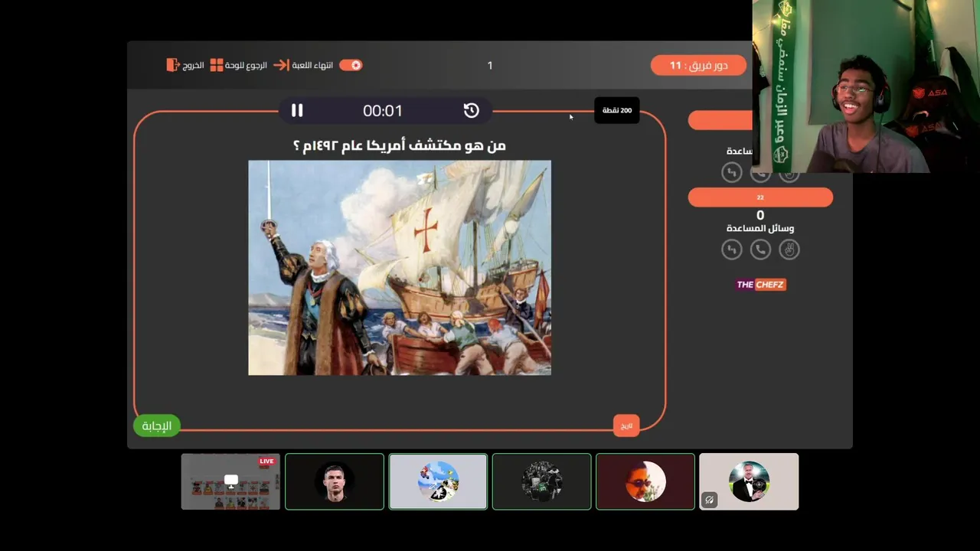Open the Columbus ship question image

(x=400, y=268)
